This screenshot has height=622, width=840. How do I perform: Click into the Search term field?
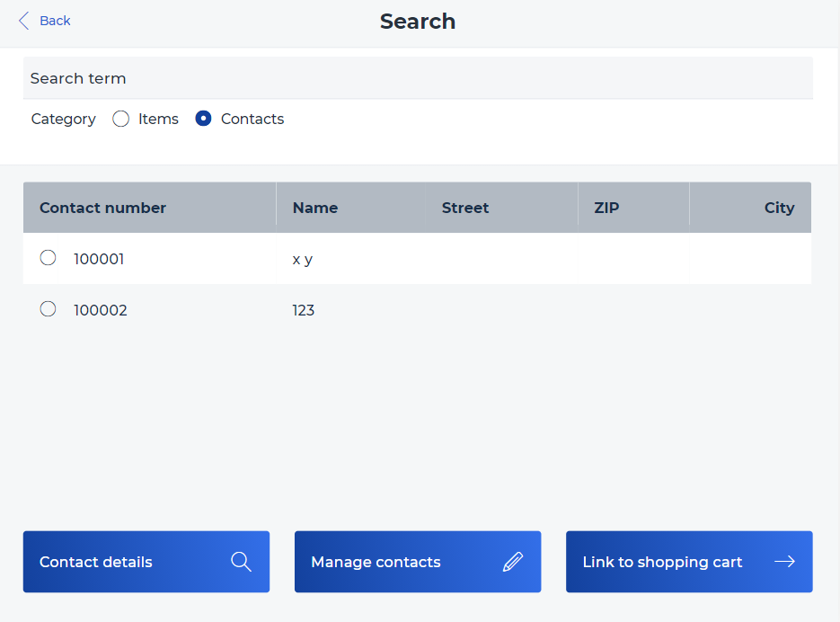pyautogui.click(x=418, y=78)
